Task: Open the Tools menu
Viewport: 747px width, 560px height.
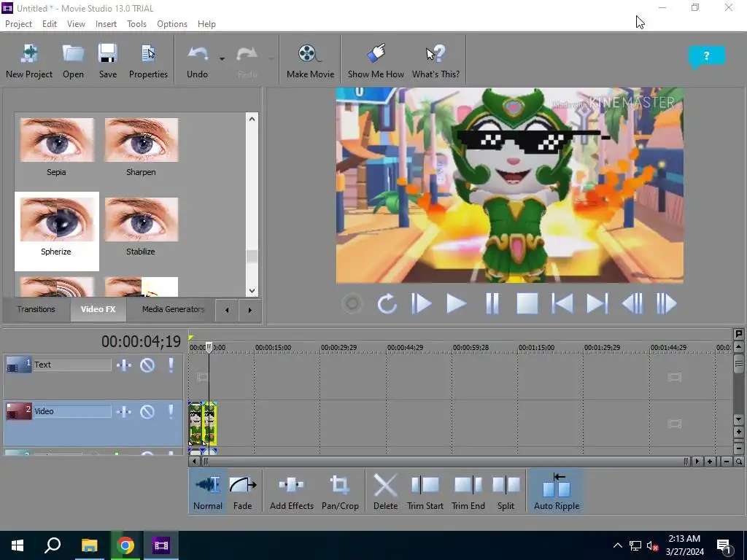Action: [136, 24]
